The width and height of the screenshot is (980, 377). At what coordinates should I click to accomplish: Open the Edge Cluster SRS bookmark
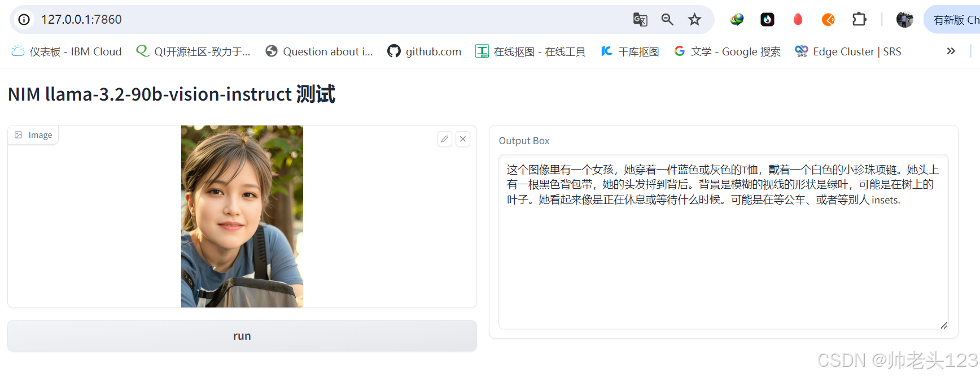click(848, 51)
